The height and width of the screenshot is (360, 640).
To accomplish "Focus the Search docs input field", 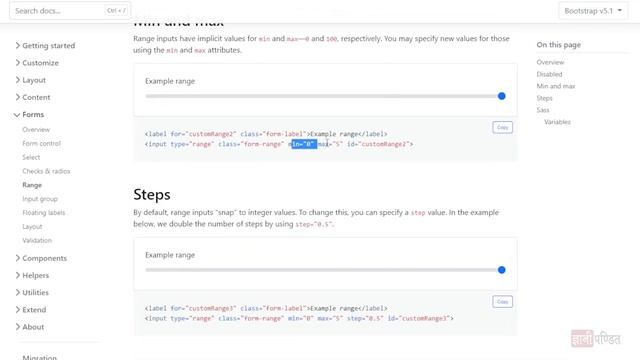I will (x=70, y=11).
